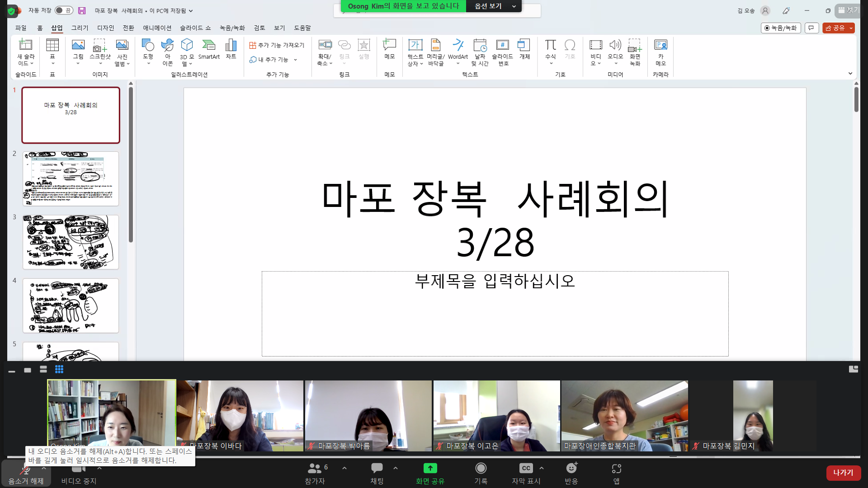Viewport: 868px width, 488px height.
Task: Open the Zoom chat (채팅) panel
Action: tap(377, 473)
